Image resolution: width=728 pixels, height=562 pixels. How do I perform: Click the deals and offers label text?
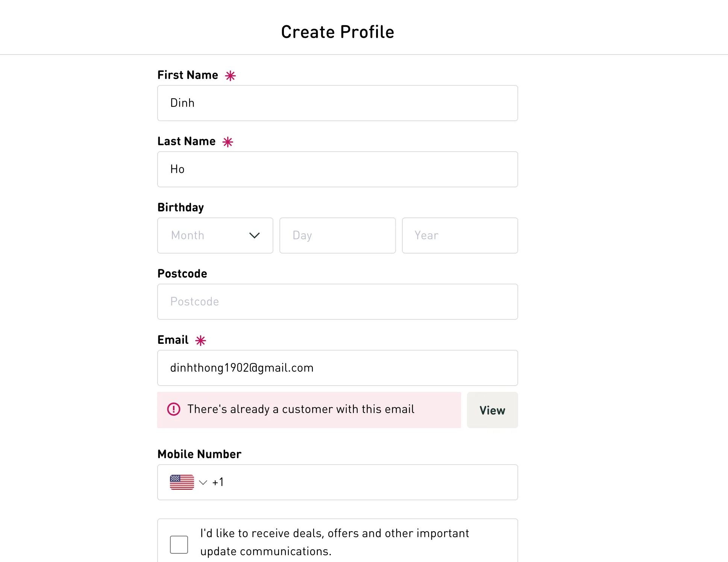click(334, 542)
